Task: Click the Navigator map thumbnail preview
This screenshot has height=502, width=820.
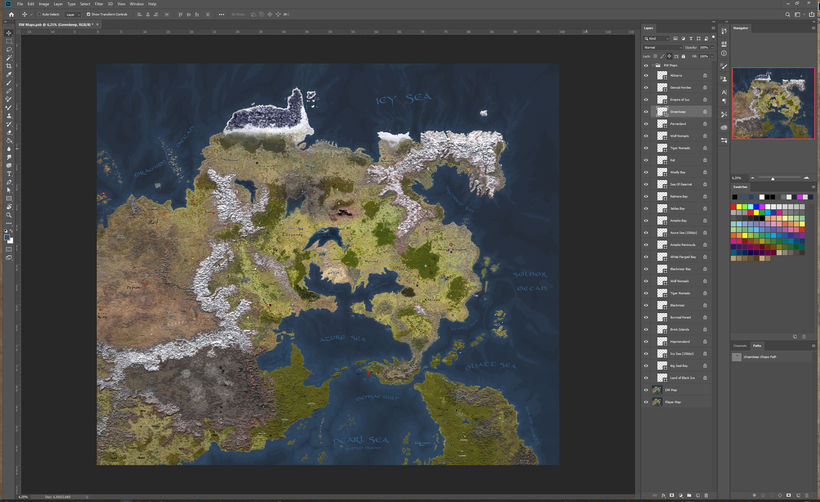Action: (772, 103)
